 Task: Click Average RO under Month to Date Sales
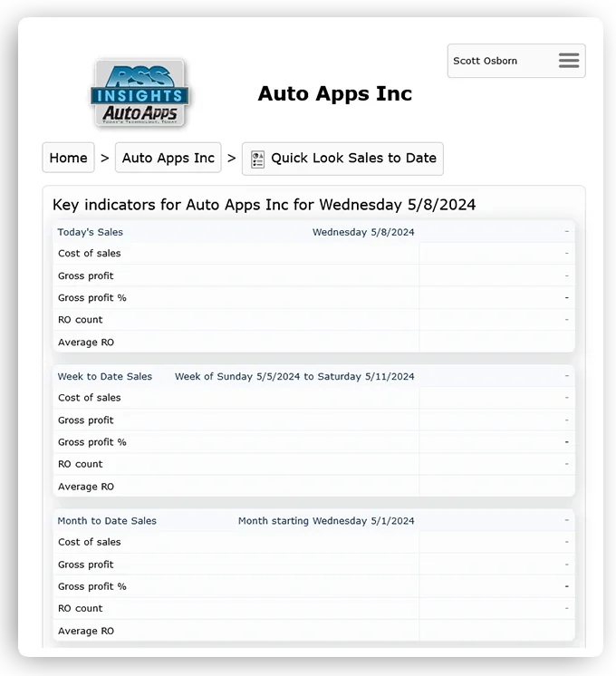(86, 632)
